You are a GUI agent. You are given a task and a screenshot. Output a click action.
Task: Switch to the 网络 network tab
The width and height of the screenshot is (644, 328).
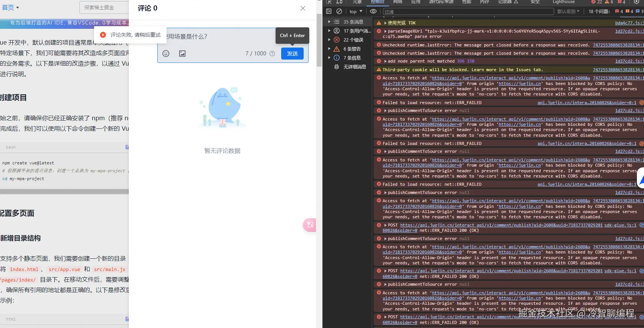click(x=398, y=2)
